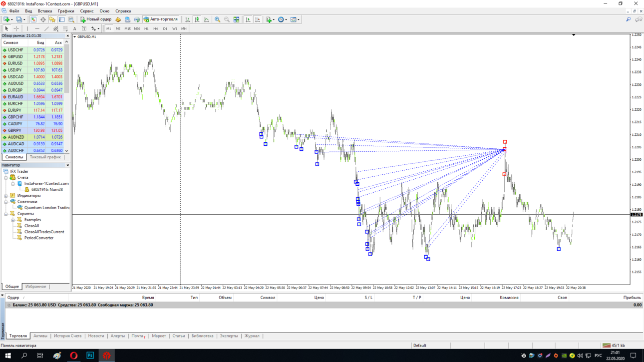Open the MetaEditor book icon
The width and height of the screenshot is (644, 362).
[x=118, y=19]
